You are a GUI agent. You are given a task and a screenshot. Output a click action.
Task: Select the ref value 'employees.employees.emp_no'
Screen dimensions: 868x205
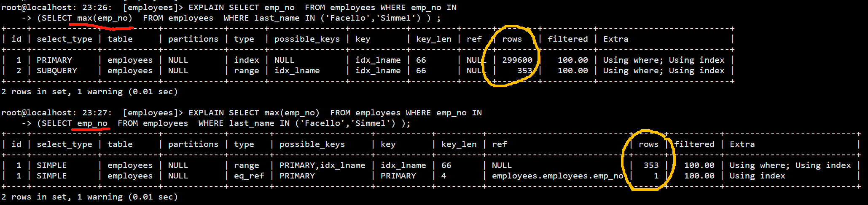558,176
